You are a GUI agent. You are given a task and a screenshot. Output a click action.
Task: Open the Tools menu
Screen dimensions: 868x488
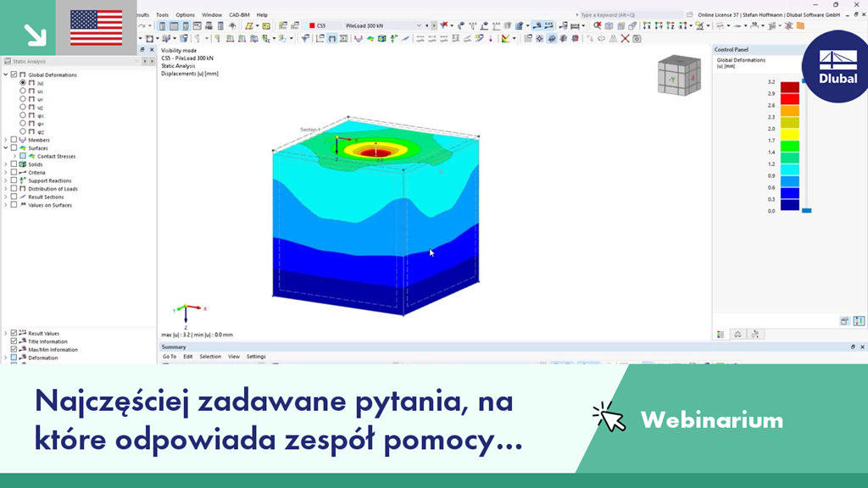tap(162, 15)
